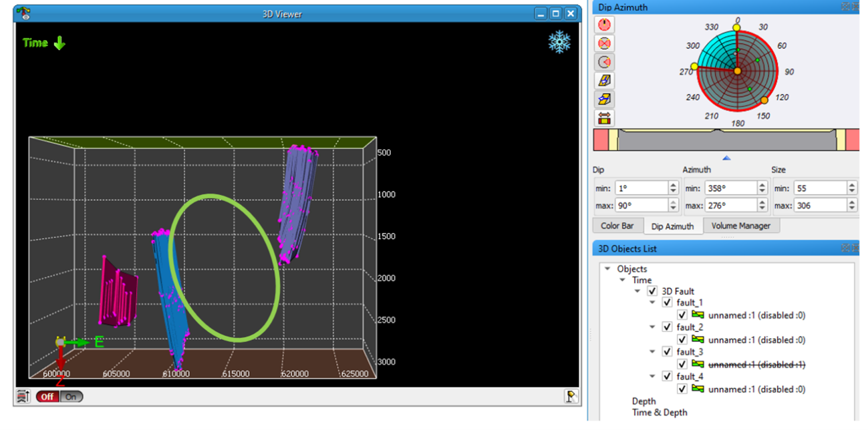Click the plane icon just above the double-arrow icon

coord(604,99)
